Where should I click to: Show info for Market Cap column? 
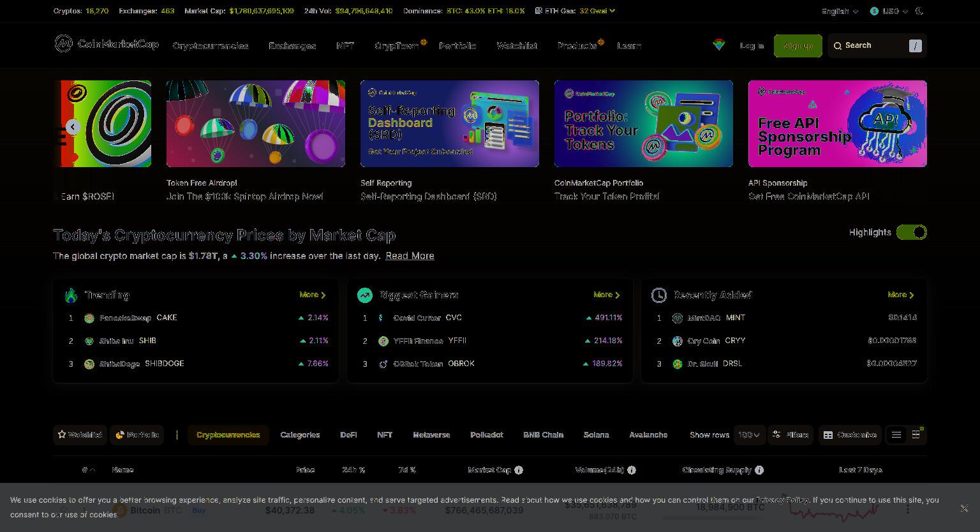[519, 470]
